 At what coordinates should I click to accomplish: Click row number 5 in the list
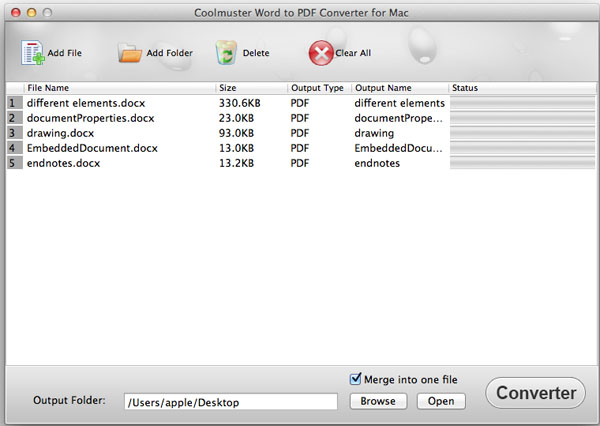15,163
